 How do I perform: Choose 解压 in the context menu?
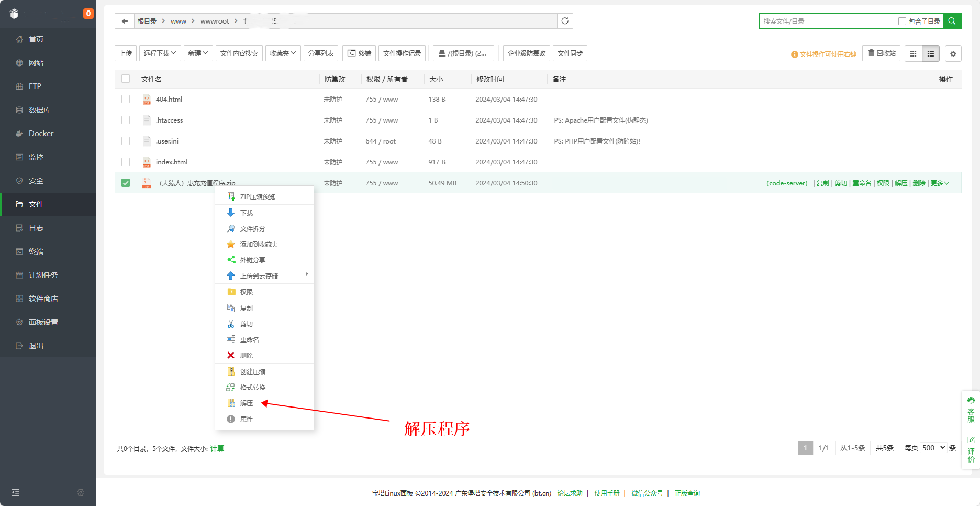click(x=247, y=403)
